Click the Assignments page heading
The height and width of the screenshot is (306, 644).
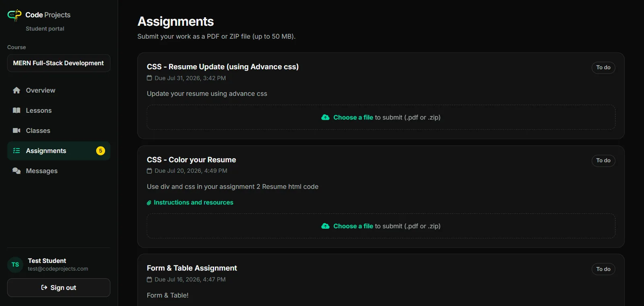coord(175,21)
